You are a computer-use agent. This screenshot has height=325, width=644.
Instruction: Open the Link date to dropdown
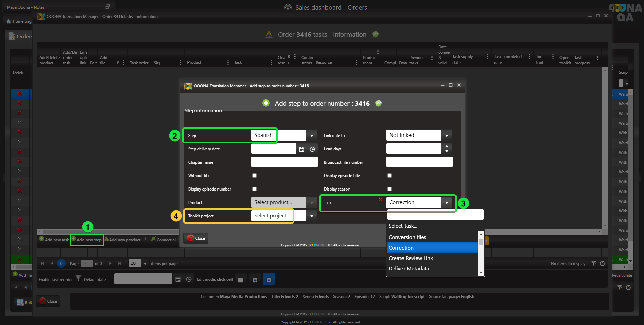pos(447,136)
